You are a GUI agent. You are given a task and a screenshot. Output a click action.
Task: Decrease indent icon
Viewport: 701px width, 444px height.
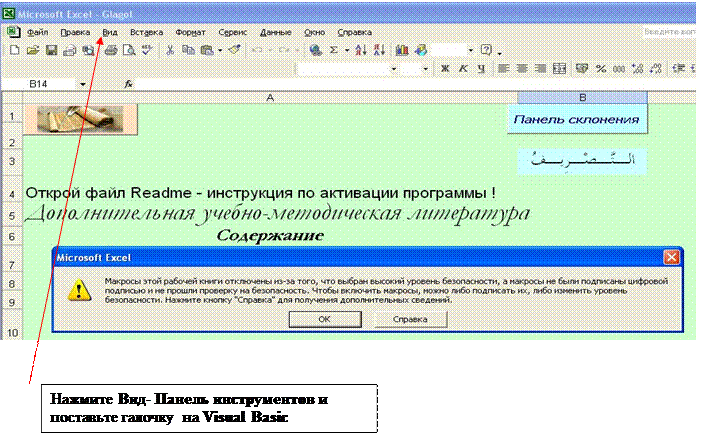point(679,68)
